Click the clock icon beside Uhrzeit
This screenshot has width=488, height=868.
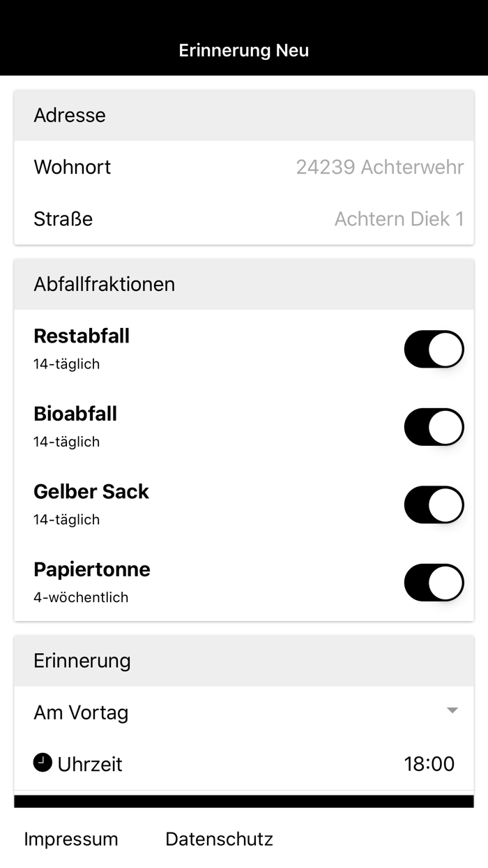click(x=43, y=763)
